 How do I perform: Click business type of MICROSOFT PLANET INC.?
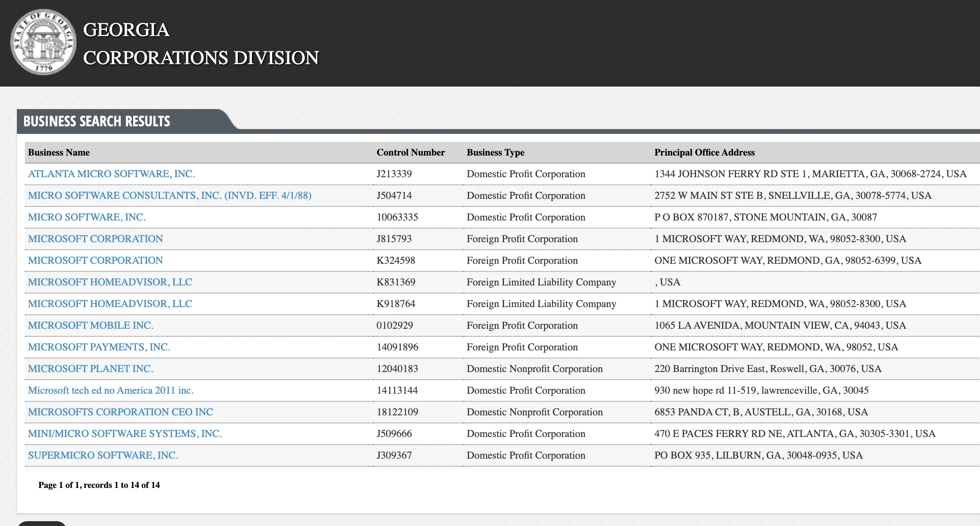coord(535,369)
